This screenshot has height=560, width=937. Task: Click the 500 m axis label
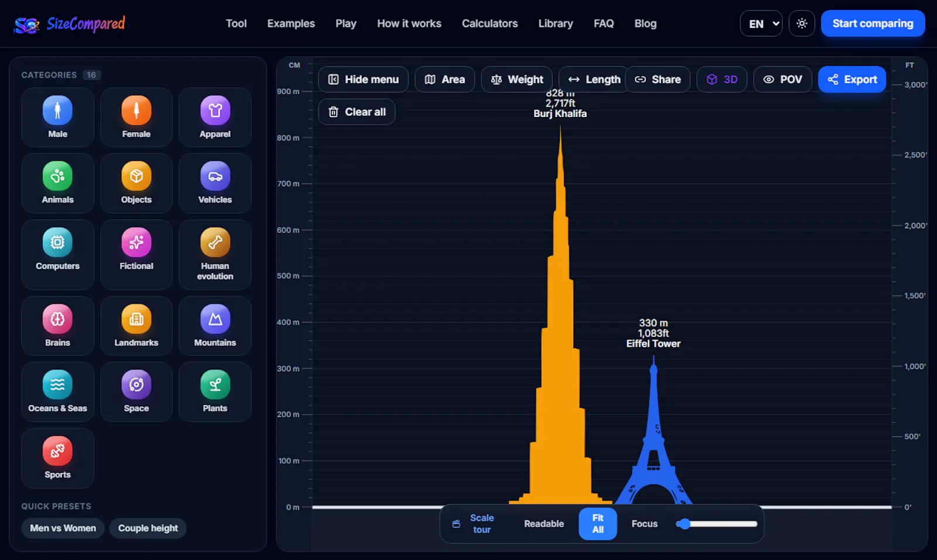288,276
